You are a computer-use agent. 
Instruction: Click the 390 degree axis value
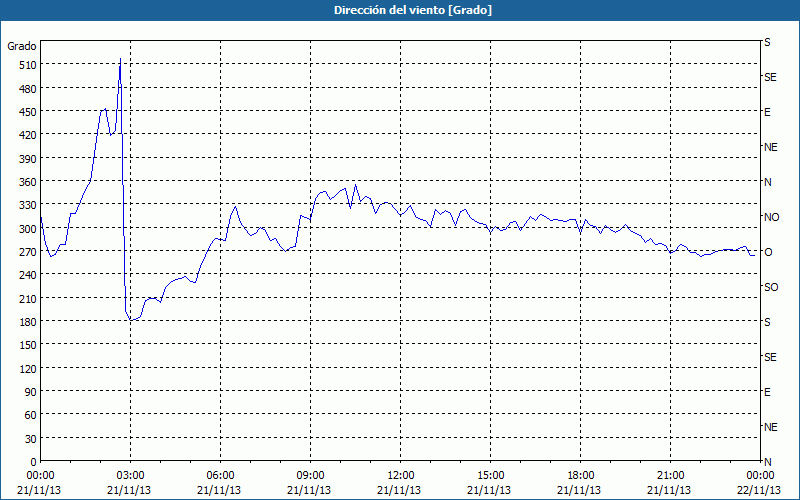(28, 159)
